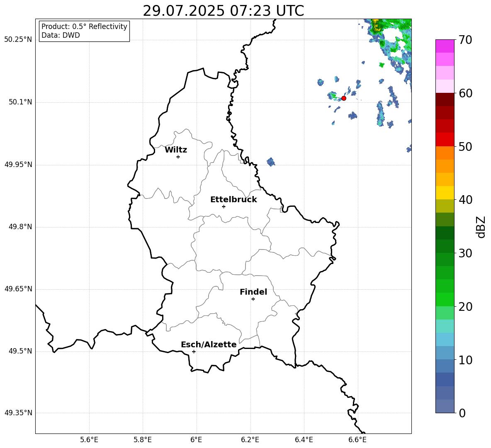Click the 6.2°E longitude label
The image size is (491, 448).
coord(250,440)
